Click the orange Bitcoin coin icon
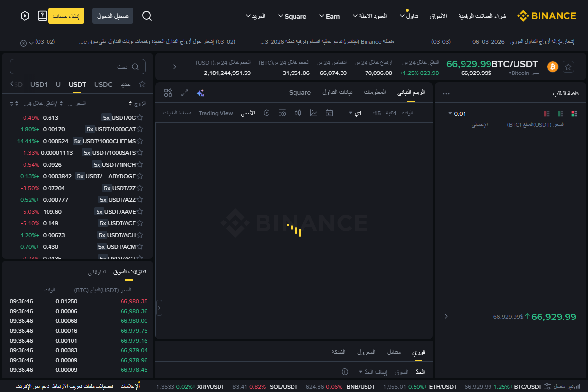This screenshot has height=392, width=588. (x=553, y=67)
